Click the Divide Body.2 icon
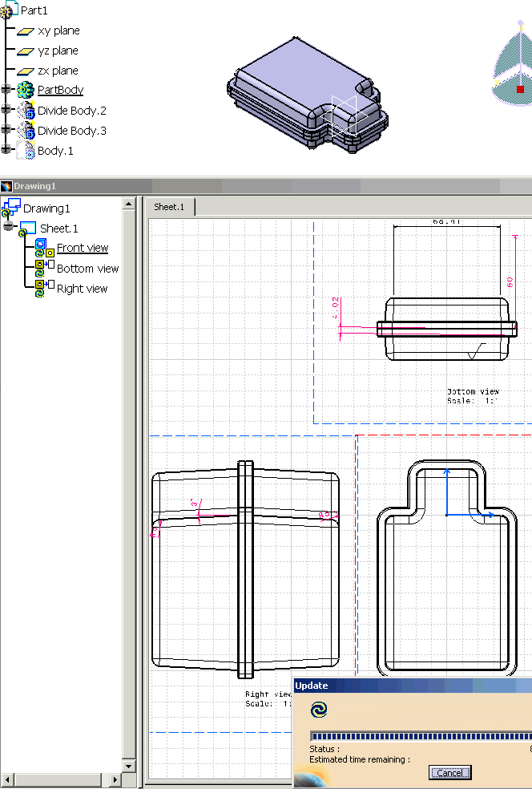The width and height of the screenshot is (532, 789). (x=26, y=111)
